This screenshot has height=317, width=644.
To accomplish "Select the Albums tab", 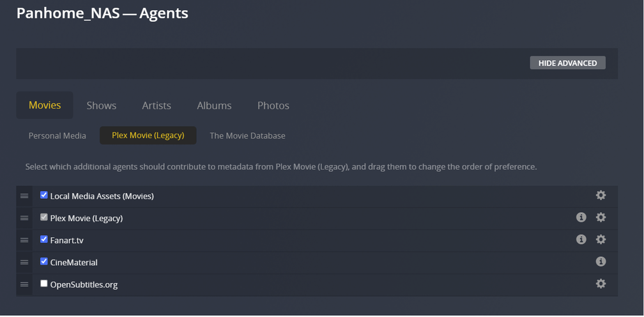I will click(x=214, y=105).
